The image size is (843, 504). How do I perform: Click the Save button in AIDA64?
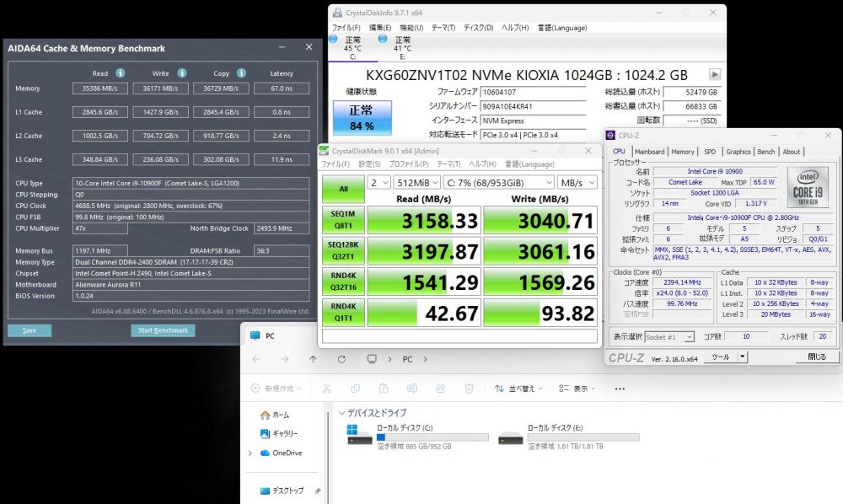tap(30, 330)
